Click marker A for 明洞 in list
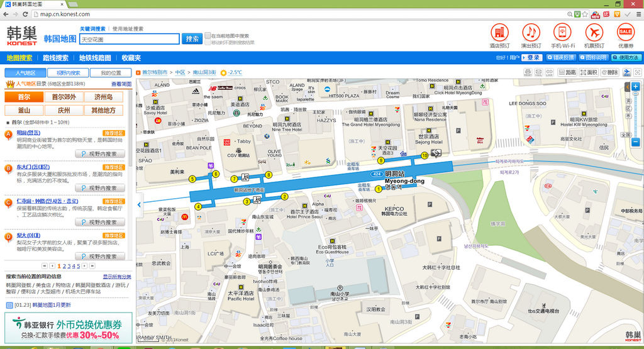The height and width of the screenshot is (349, 644). click(x=8, y=135)
